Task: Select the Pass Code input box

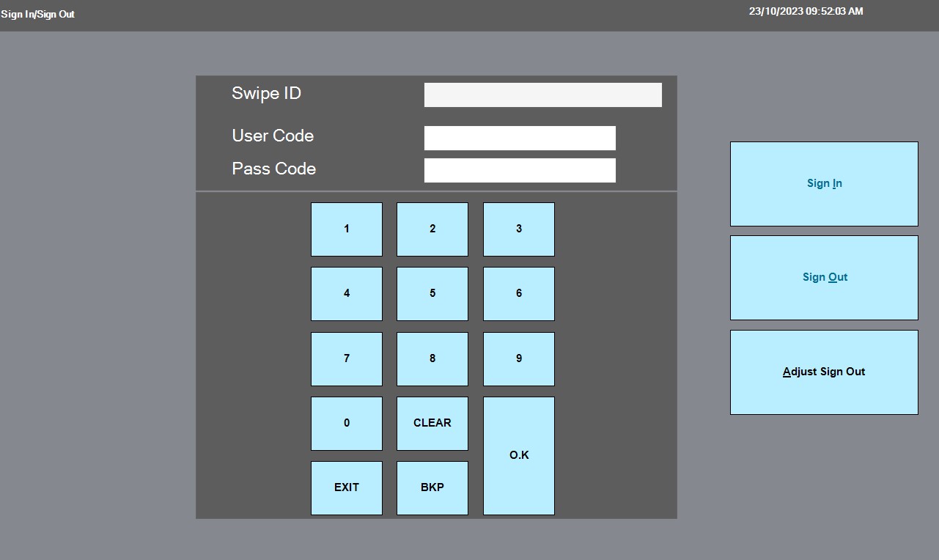Action: (520, 171)
